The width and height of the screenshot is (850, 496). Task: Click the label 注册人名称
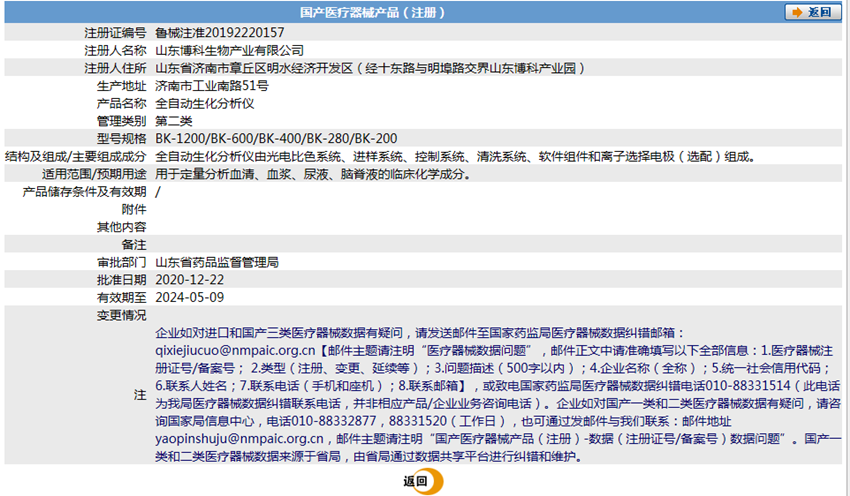pos(115,50)
